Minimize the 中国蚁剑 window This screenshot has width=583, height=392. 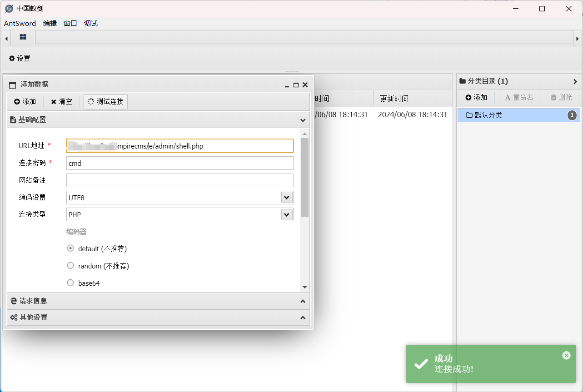515,9
